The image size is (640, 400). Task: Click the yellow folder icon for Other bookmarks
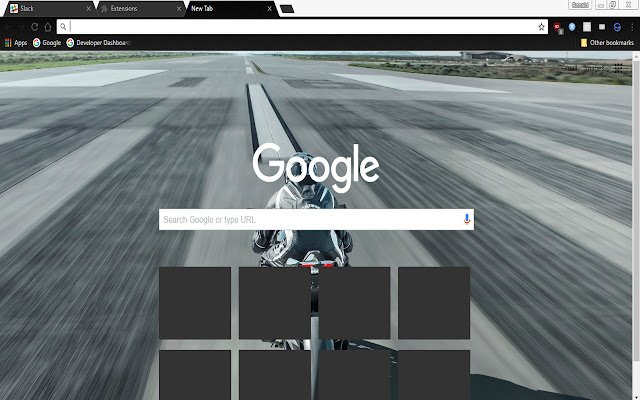coord(584,43)
